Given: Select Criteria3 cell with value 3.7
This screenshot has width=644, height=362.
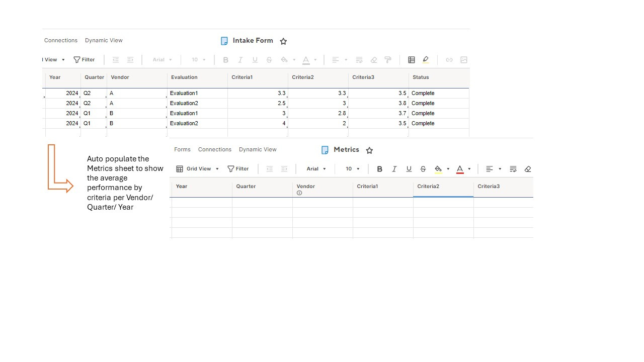Looking at the screenshot, I should pos(378,113).
